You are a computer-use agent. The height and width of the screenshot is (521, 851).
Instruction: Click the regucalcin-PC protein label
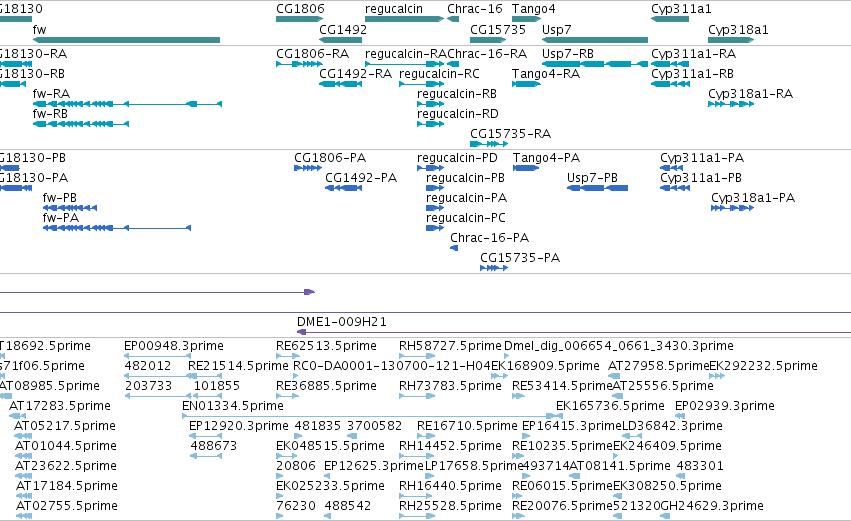tap(466, 218)
